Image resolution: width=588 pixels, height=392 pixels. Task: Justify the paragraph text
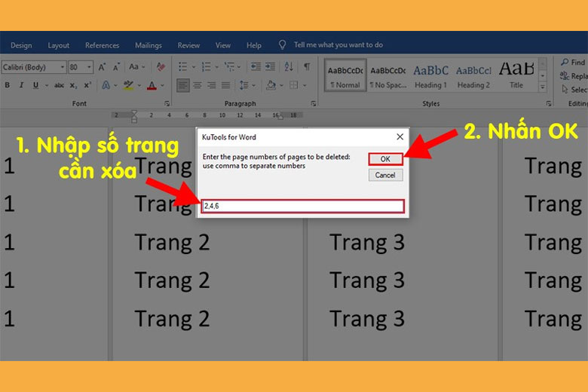point(225,85)
